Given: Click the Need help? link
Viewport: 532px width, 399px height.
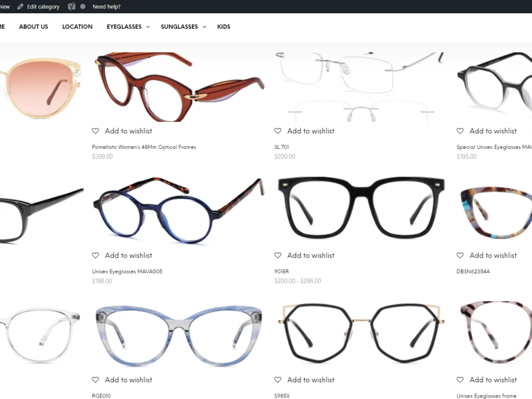Looking at the screenshot, I should point(106,6).
